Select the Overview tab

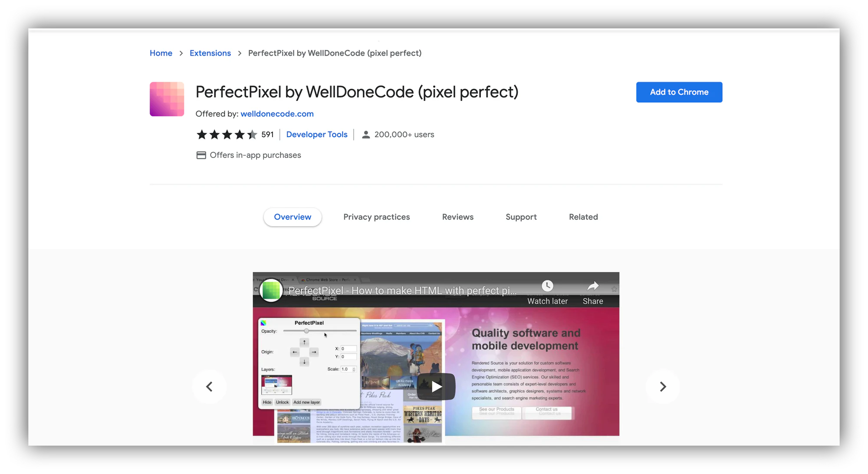[x=293, y=217]
